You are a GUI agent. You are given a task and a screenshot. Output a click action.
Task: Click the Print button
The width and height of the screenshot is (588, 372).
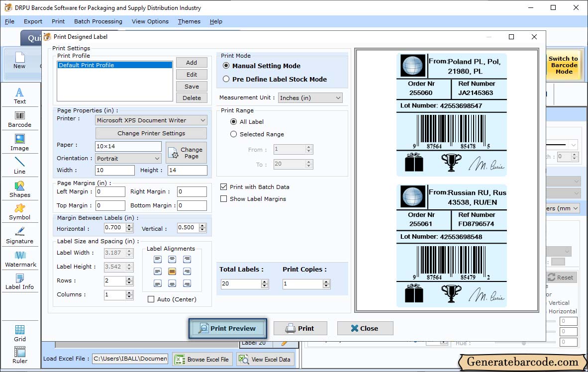coord(300,329)
